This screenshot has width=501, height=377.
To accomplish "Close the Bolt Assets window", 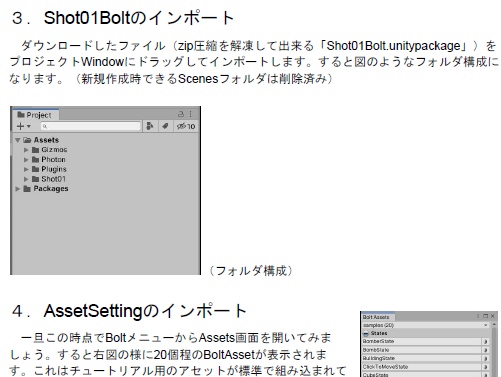I will (493, 316).
